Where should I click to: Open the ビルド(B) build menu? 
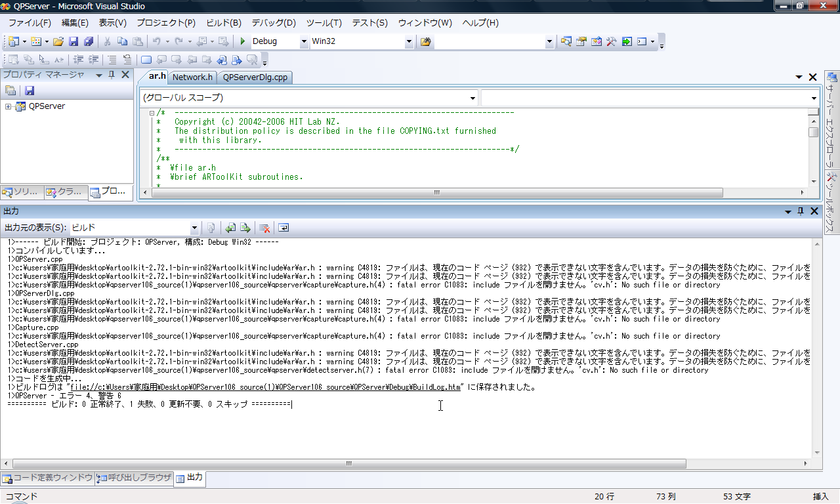click(224, 22)
